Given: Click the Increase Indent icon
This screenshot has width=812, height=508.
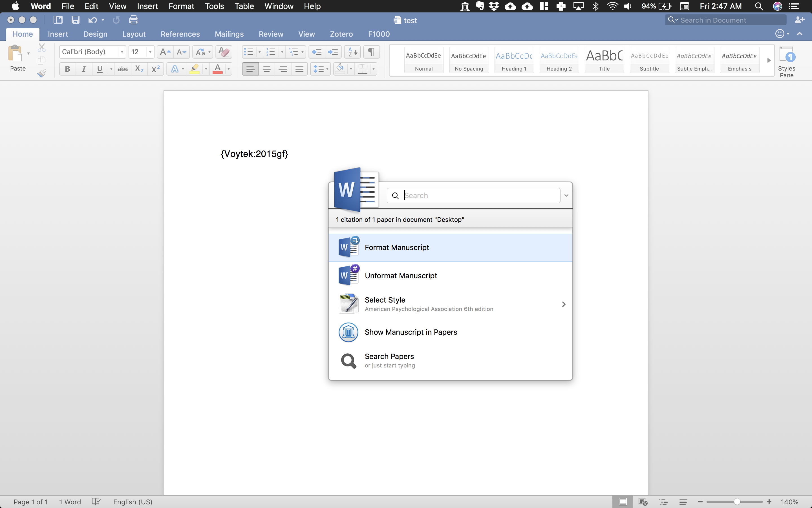Looking at the screenshot, I should tap(333, 52).
